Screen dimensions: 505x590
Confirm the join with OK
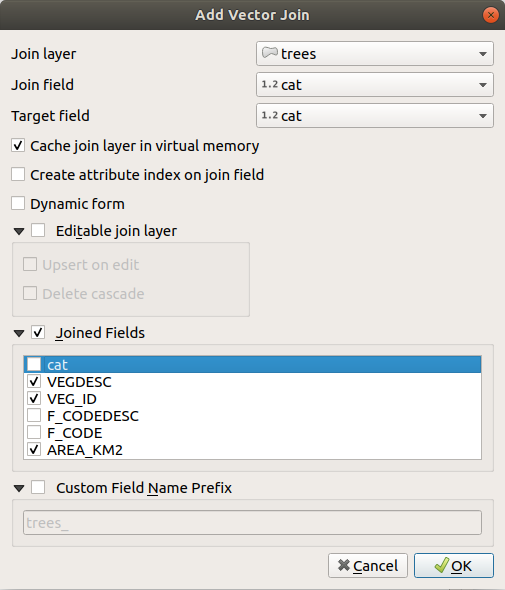(453, 566)
